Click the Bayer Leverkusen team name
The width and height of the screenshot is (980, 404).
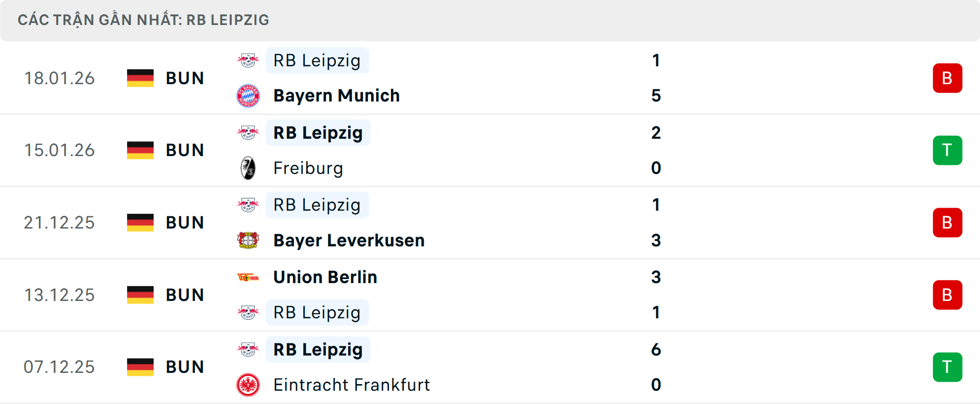click(349, 240)
